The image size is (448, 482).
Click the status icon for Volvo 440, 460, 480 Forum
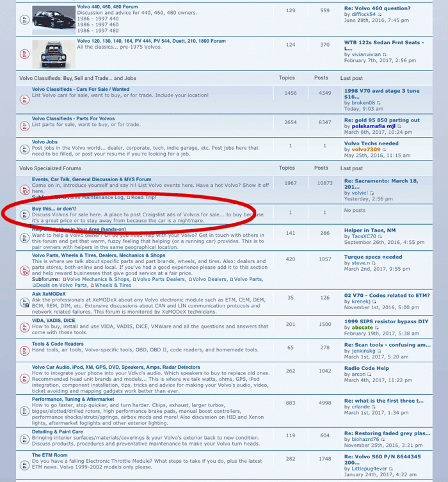pyautogui.click(x=24, y=20)
